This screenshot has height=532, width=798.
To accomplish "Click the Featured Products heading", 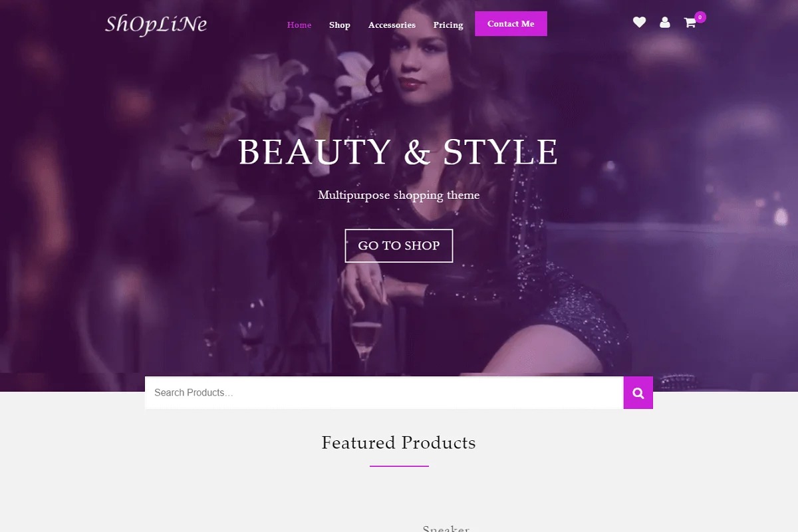I will [x=399, y=443].
